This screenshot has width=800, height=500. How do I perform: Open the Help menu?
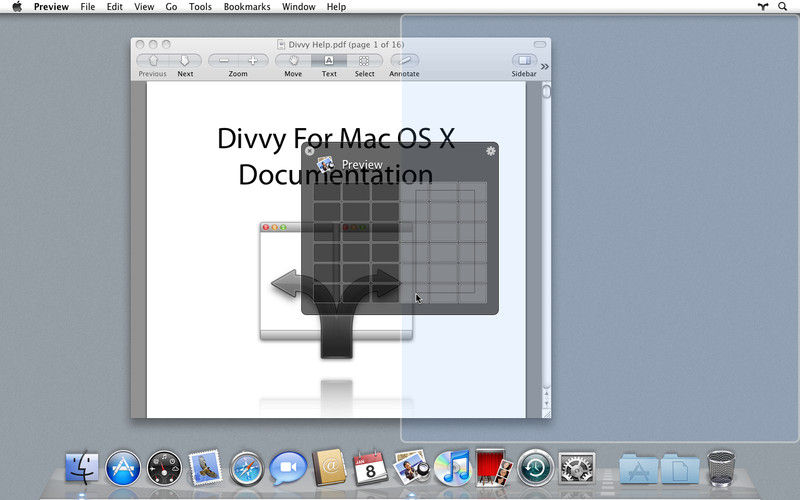[x=336, y=7]
